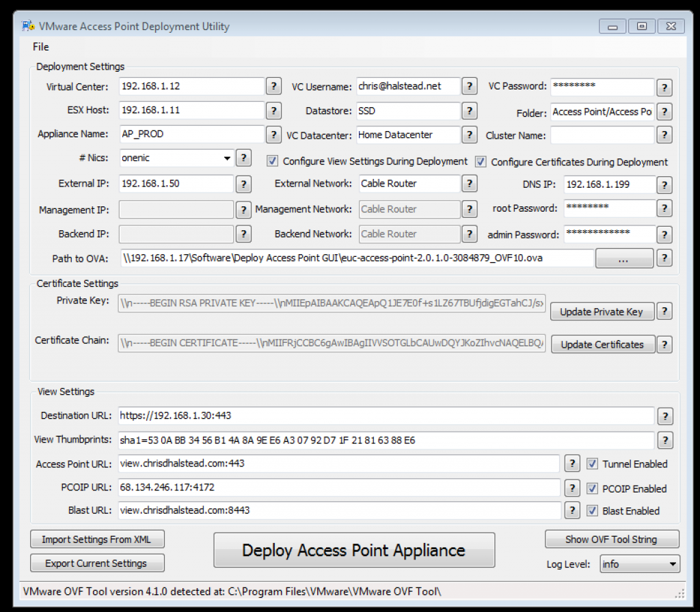The height and width of the screenshot is (612, 700).
Task: Click Show OVF Tool String button
Action: click(x=612, y=540)
